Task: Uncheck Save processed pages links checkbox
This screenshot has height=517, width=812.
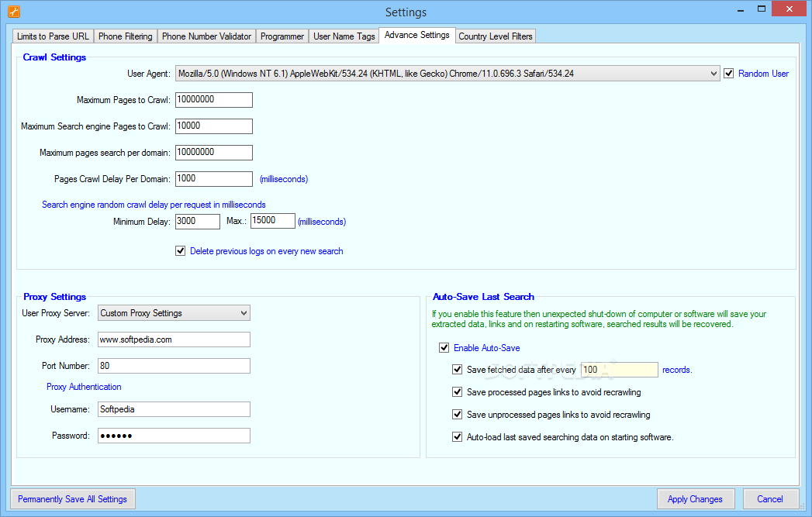Action: pos(458,391)
